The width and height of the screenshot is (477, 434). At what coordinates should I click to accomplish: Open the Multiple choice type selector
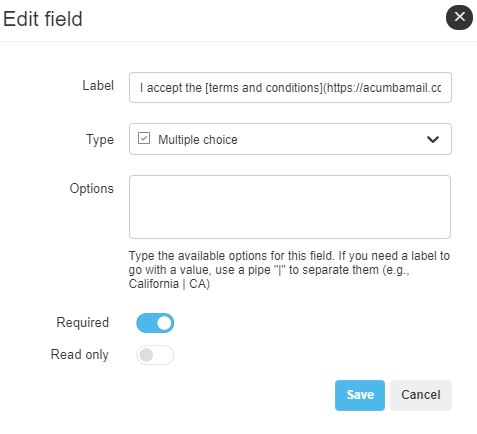pos(290,139)
